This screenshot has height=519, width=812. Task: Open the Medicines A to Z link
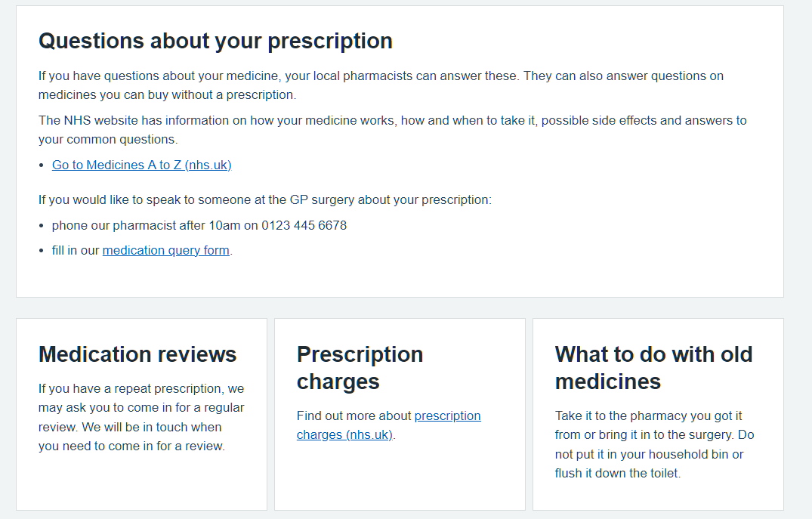pyautogui.click(x=141, y=165)
